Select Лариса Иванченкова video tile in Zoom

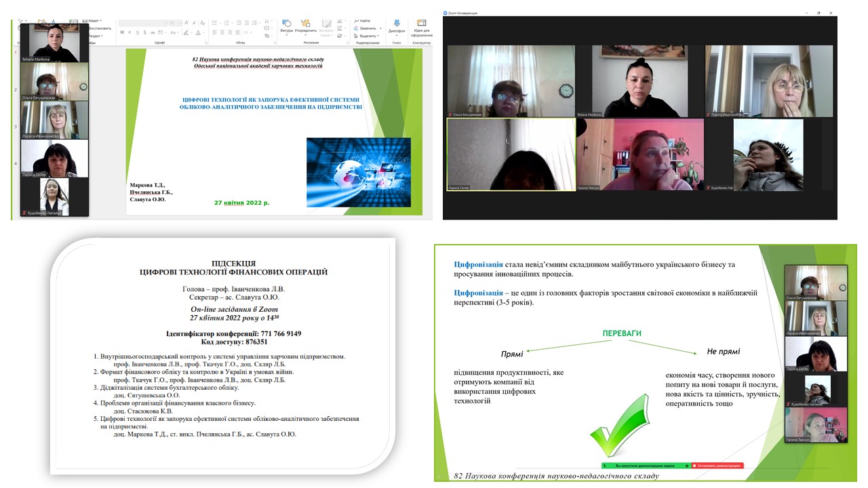769,81
